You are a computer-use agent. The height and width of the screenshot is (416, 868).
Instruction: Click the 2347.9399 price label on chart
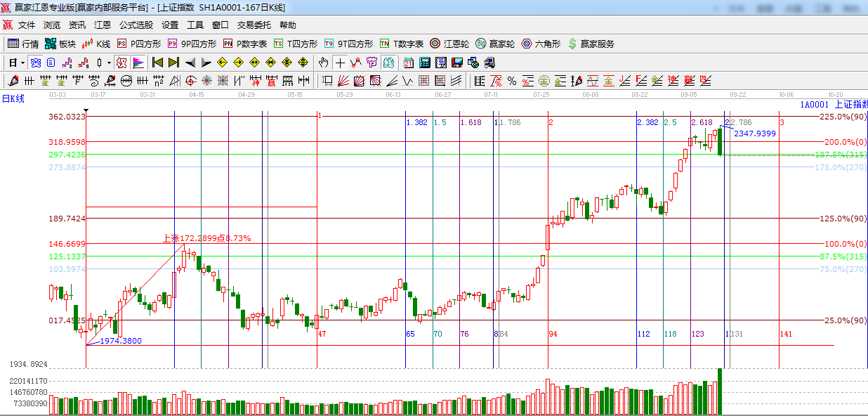(x=755, y=134)
